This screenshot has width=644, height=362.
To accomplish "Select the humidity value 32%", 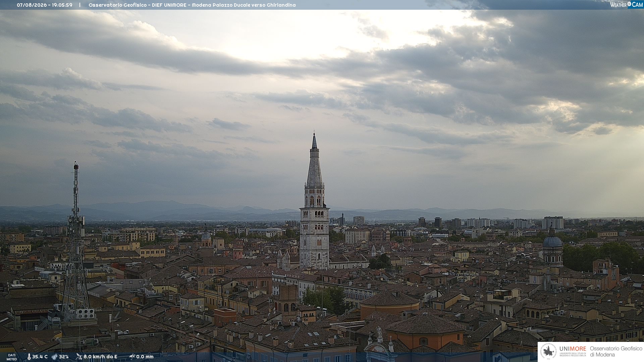I will pyautogui.click(x=64, y=357).
